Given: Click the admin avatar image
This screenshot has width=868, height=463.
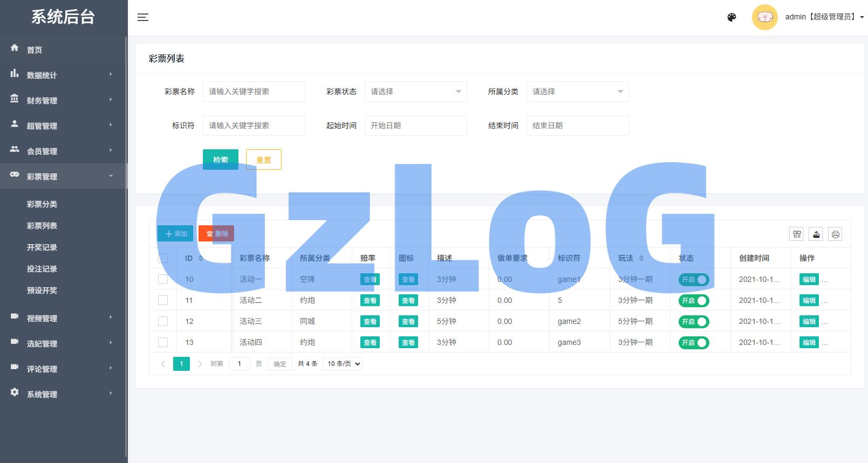Looking at the screenshot, I should pos(764,17).
